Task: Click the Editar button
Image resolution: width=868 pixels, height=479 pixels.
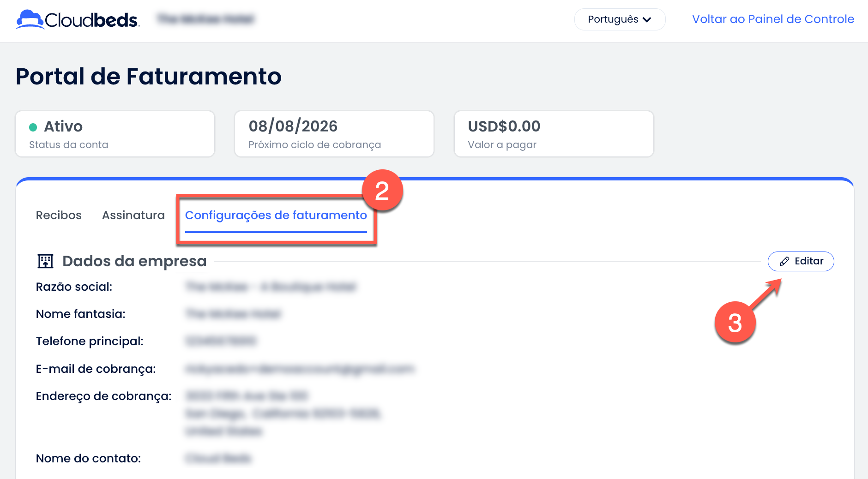Action: (801, 261)
